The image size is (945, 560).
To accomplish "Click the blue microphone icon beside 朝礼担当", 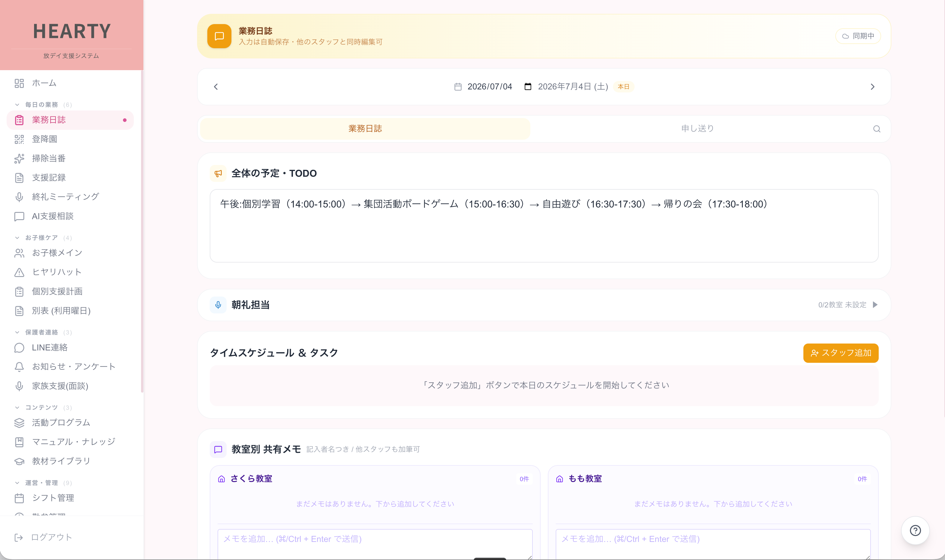I will tap(218, 305).
